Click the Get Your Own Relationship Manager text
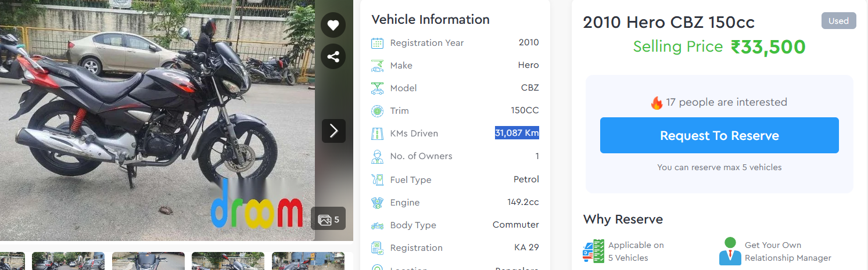 [788, 251]
